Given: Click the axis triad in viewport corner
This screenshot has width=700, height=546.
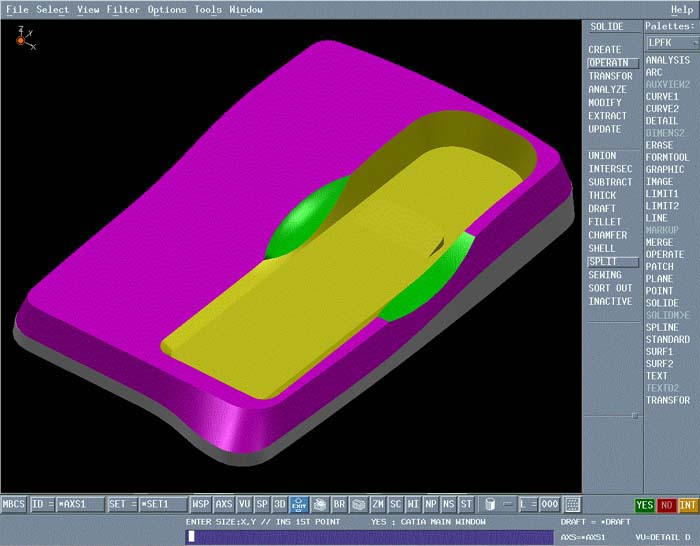Looking at the screenshot, I should [x=21, y=39].
